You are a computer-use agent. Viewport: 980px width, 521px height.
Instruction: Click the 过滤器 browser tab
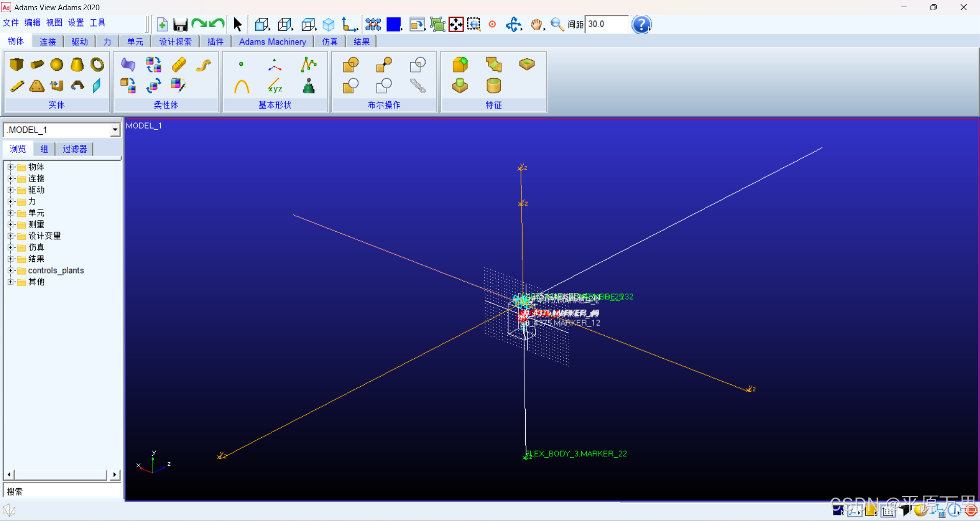[x=74, y=148]
